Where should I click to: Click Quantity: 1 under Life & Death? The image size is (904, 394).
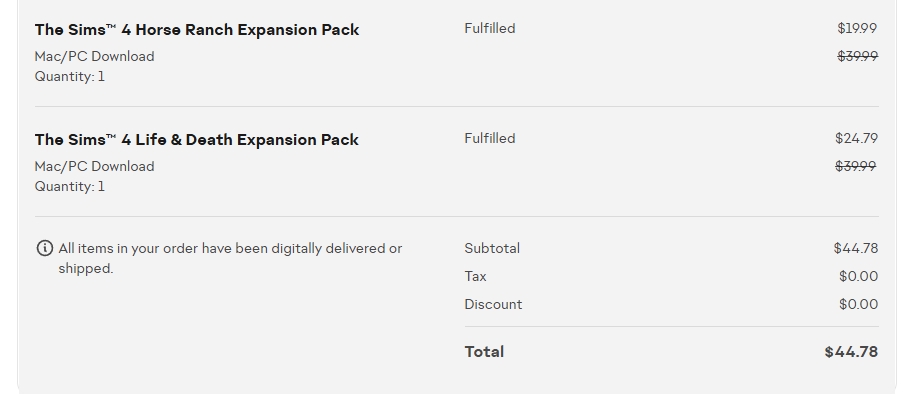70,187
